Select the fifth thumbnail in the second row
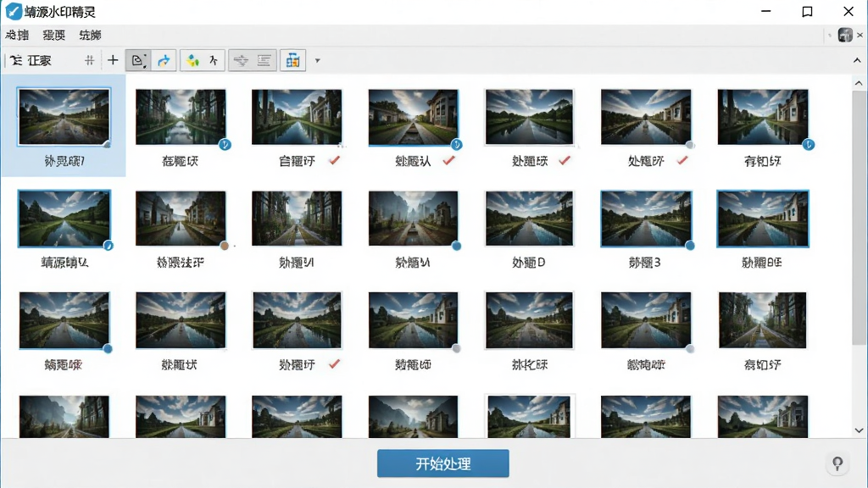 tap(529, 219)
